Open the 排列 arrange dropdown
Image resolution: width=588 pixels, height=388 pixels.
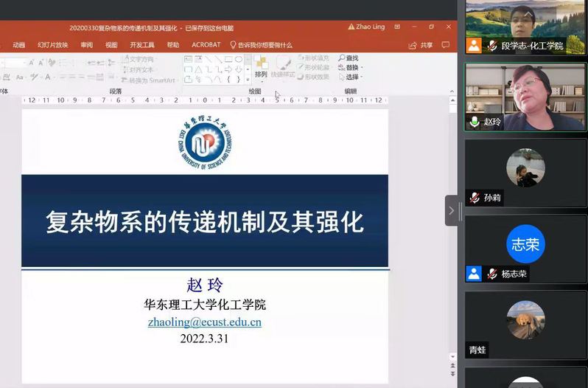(261, 68)
